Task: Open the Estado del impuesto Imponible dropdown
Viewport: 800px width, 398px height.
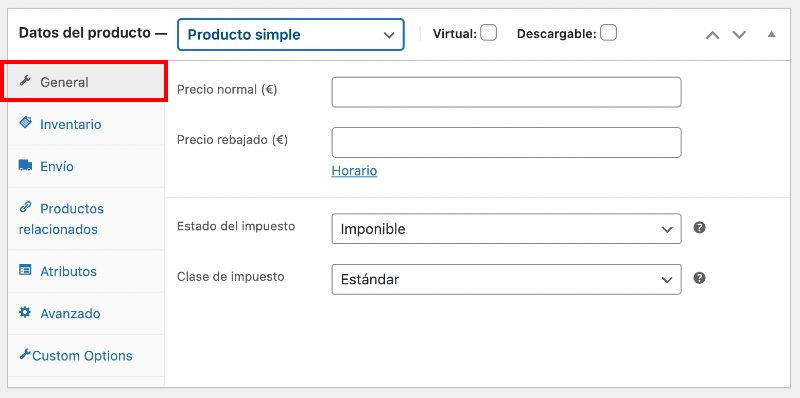Action: pos(506,229)
